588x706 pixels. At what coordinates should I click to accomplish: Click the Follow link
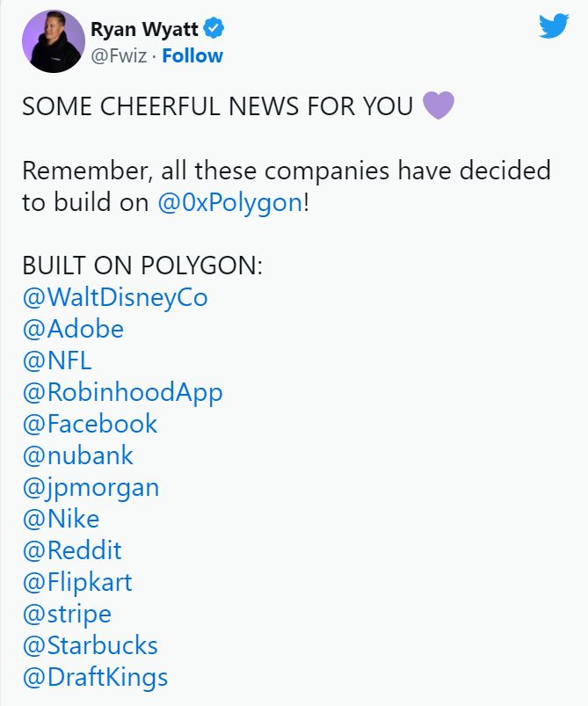pos(192,55)
